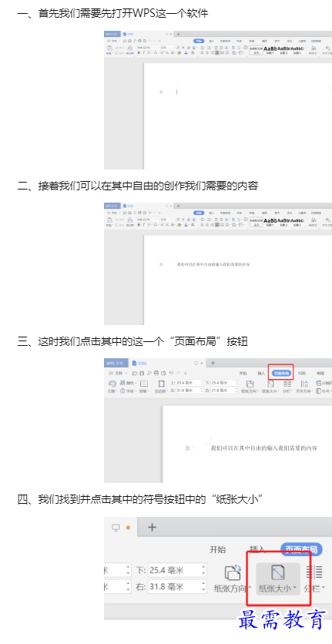Click the new tab plus in step three screenshot
Viewport: 332px width, 644px height.
tap(213, 363)
